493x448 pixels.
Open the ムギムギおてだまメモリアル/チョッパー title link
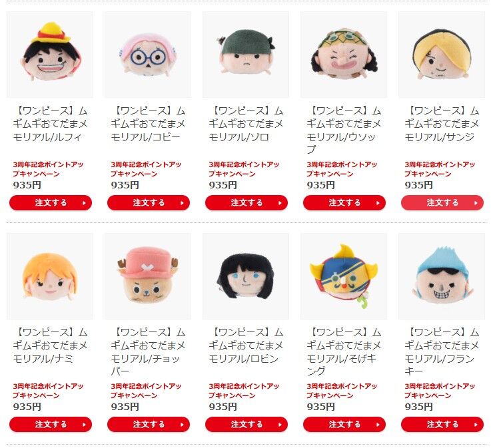coord(148,351)
